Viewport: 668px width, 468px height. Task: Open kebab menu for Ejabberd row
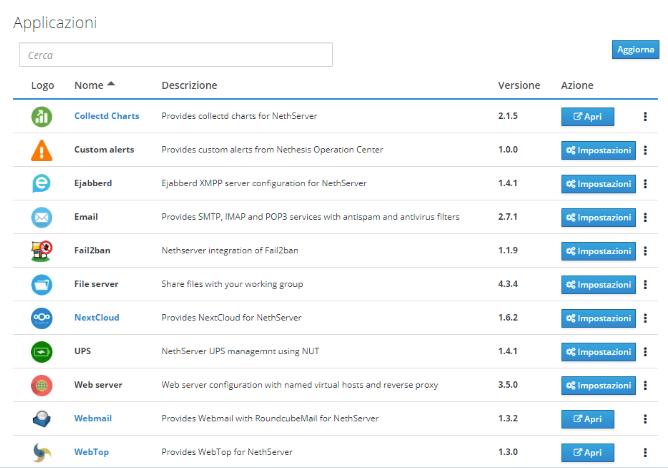point(645,184)
